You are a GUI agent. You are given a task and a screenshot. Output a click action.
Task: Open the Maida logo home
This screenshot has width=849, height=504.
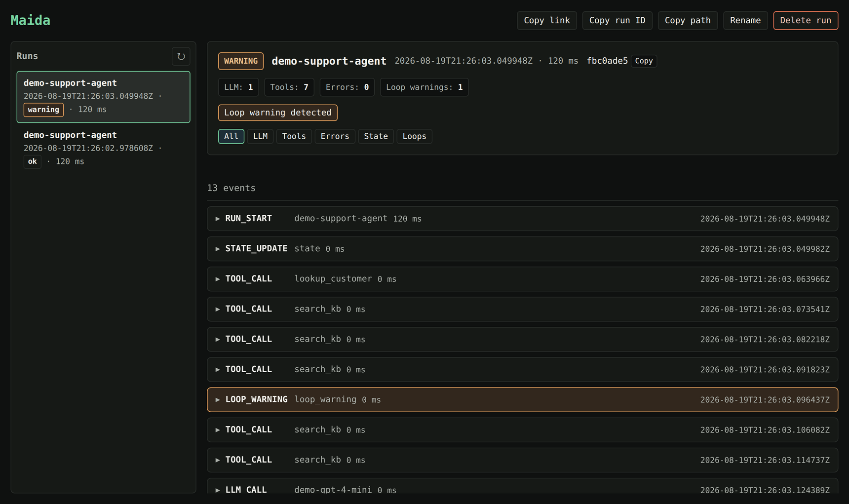(x=31, y=20)
